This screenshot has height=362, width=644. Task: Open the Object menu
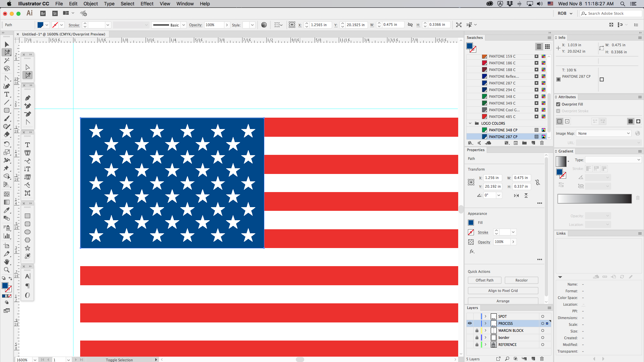pos(91,4)
